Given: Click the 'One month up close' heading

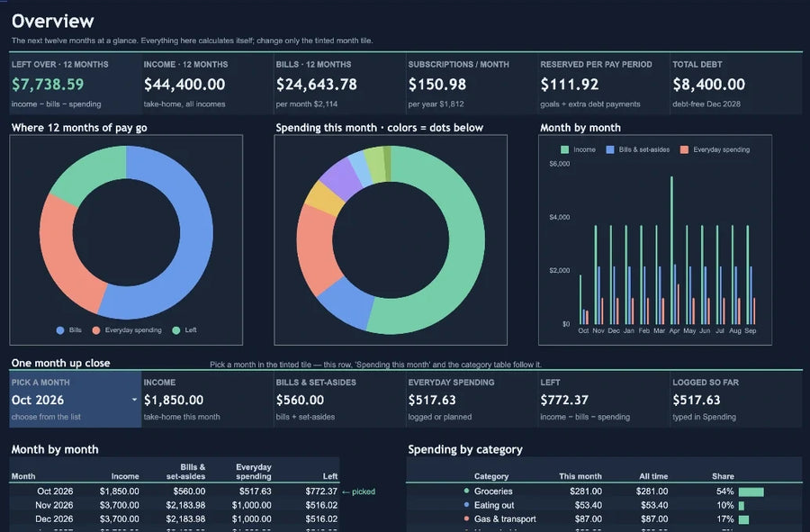Looking at the screenshot, I should coord(60,363).
